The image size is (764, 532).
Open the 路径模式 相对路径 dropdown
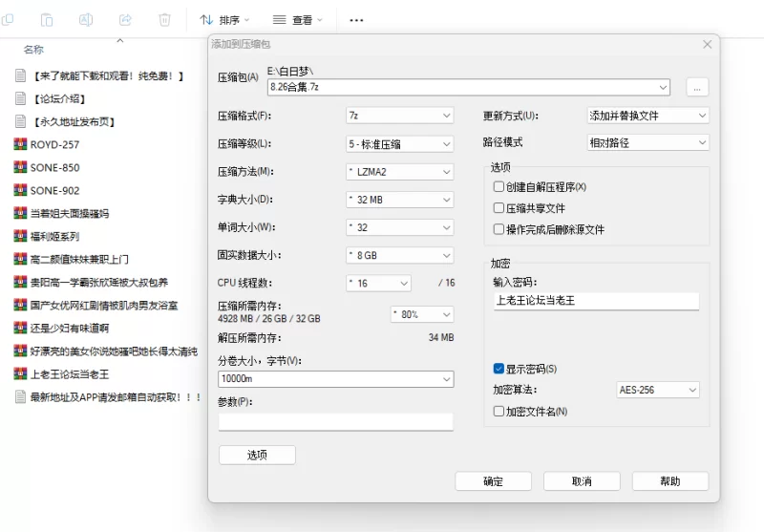647,142
